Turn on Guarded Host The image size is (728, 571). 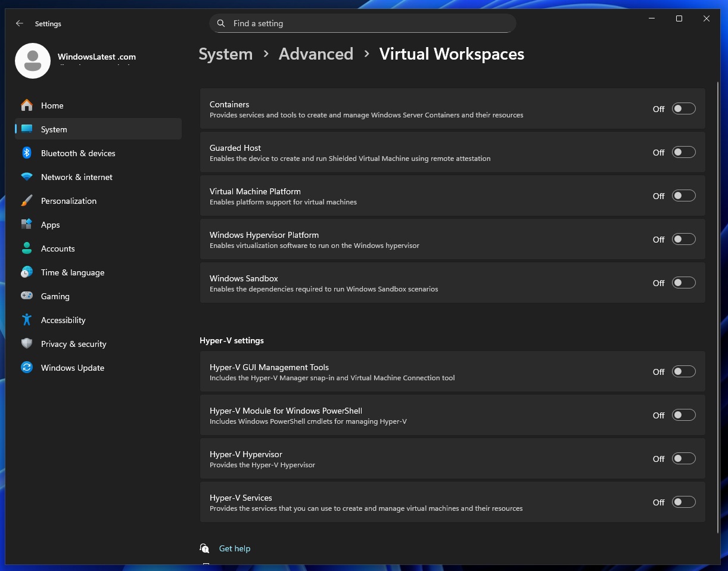683,152
